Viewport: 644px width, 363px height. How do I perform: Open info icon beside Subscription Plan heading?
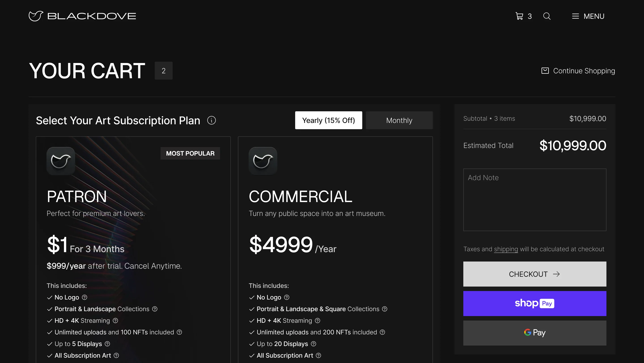click(212, 120)
